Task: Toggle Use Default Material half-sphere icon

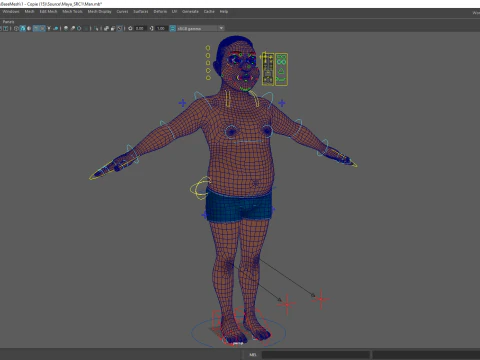Action: pos(29,29)
